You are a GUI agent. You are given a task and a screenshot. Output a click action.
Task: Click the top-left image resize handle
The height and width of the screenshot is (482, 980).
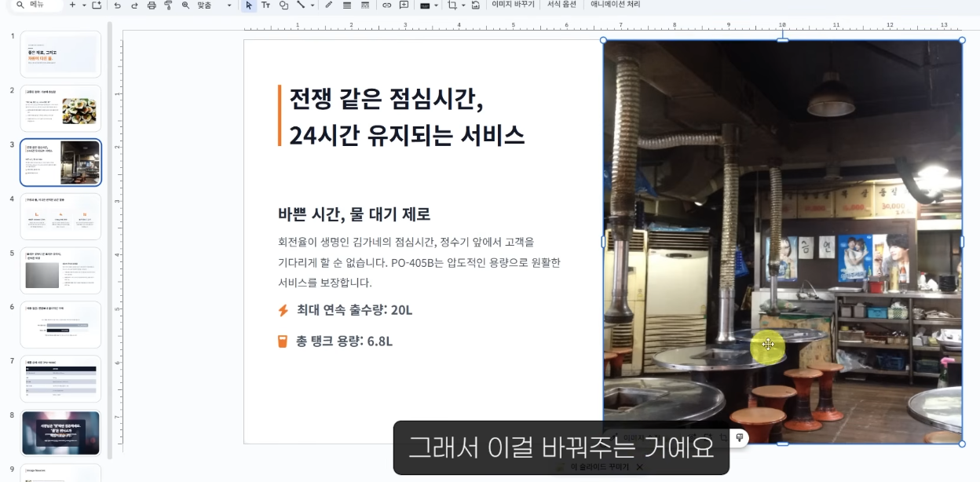603,40
